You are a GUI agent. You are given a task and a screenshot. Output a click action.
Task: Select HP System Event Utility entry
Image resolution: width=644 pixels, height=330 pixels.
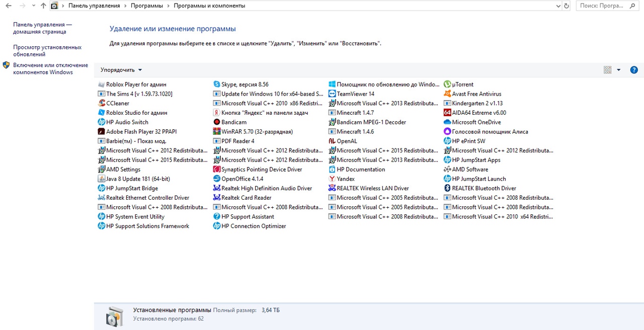tap(131, 216)
